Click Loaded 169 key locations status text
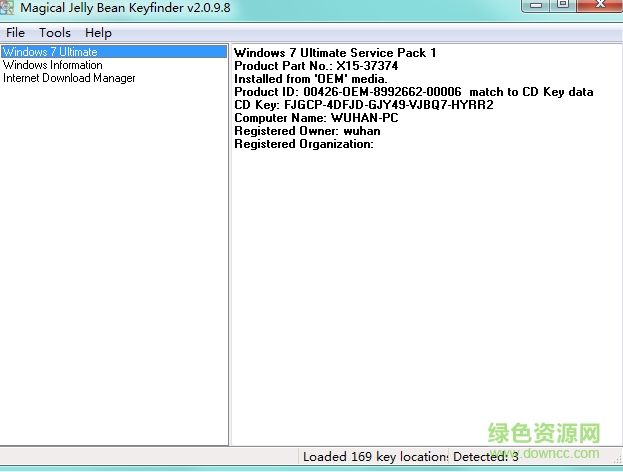The width and height of the screenshot is (623, 472). [x=375, y=457]
